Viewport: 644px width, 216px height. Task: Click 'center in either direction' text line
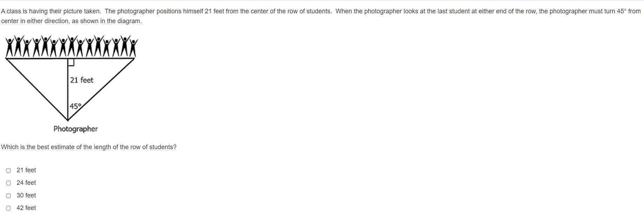coord(71,21)
